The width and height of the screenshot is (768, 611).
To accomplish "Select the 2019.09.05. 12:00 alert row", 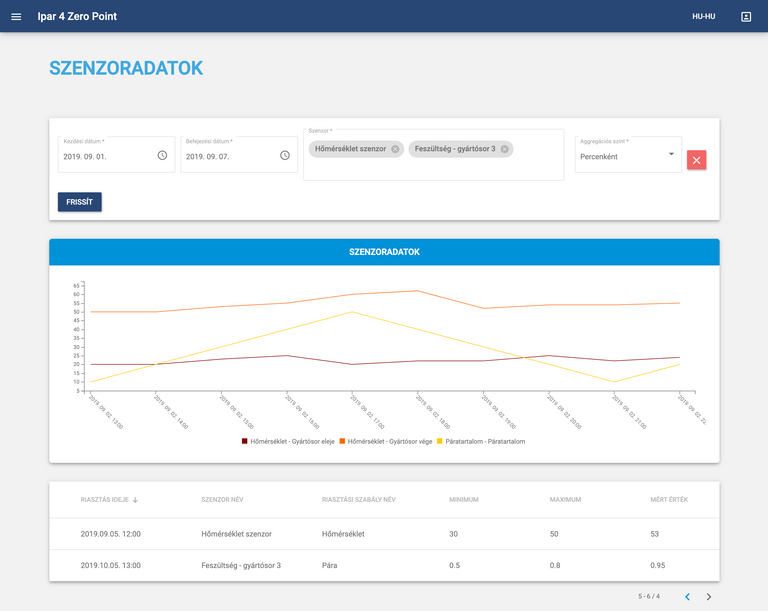I will pyautogui.click(x=384, y=534).
